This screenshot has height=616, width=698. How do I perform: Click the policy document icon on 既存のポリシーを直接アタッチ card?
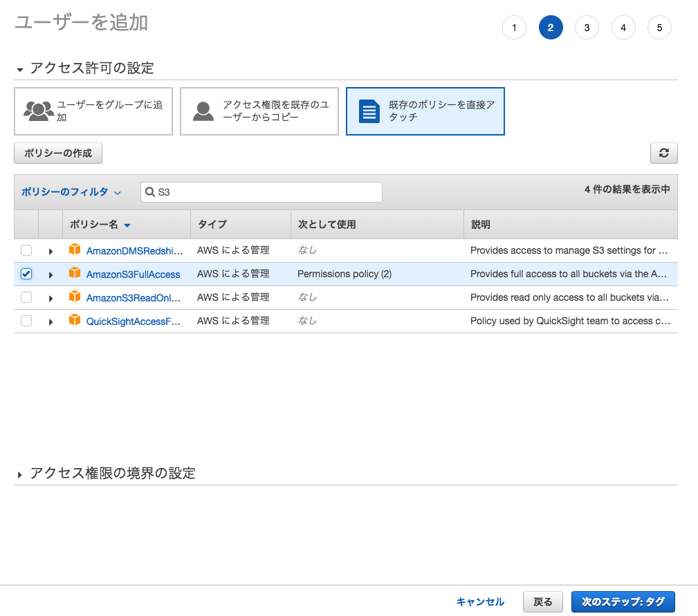pos(371,109)
